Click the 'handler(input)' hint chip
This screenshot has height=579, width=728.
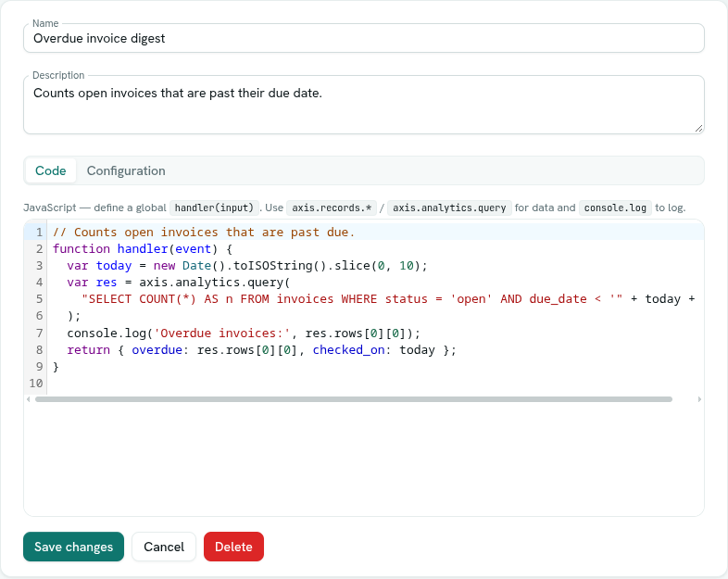click(x=214, y=208)
